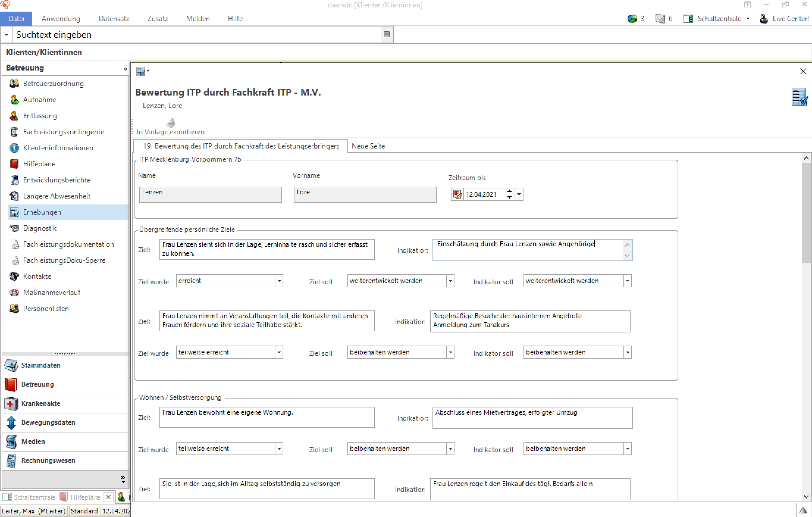The height and width of the screenshot is (517, 812).
Task: Open Zeitraum bis date dropdown
Action: click(519, 194)
